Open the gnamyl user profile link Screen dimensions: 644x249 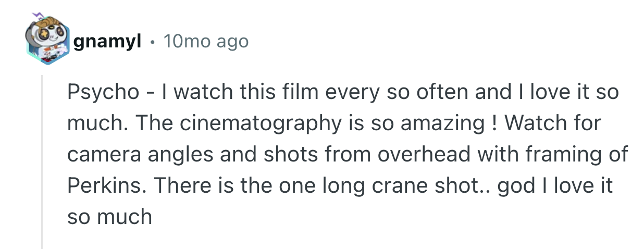coord(108,42)
